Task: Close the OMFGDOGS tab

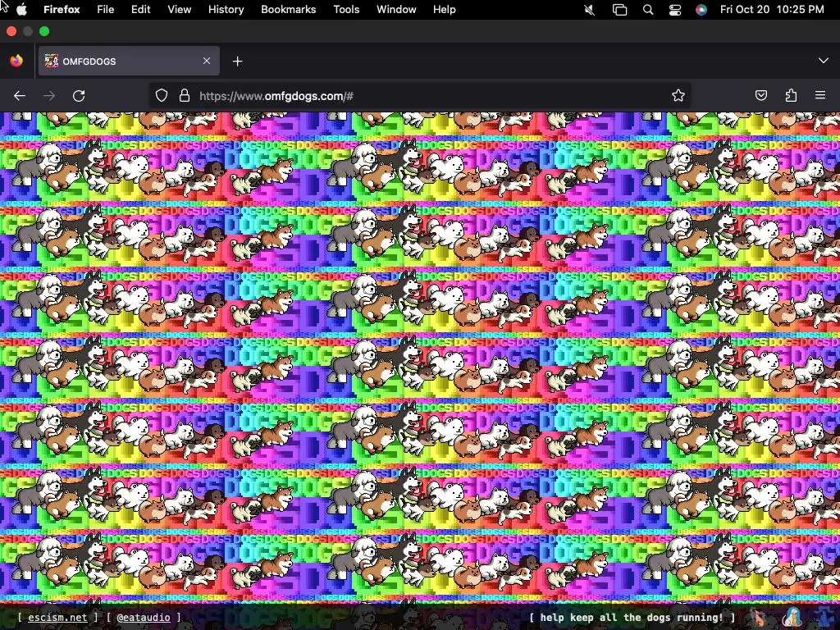Action: coord(207,61)
